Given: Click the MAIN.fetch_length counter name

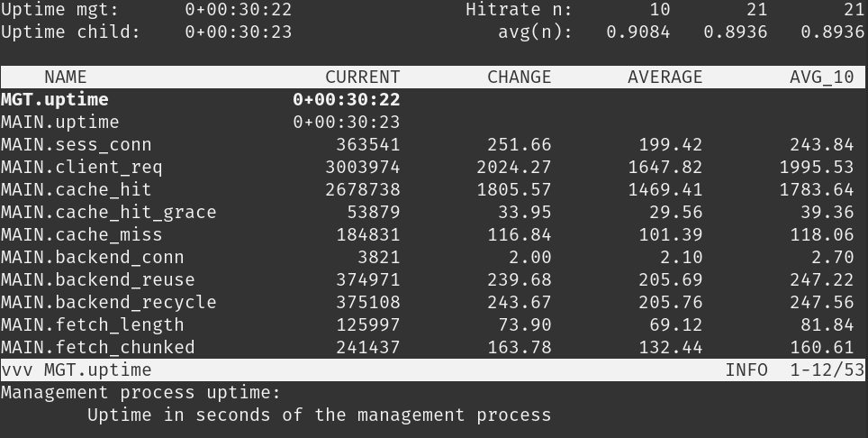Looking at the screenshot, I should point(93,325).
